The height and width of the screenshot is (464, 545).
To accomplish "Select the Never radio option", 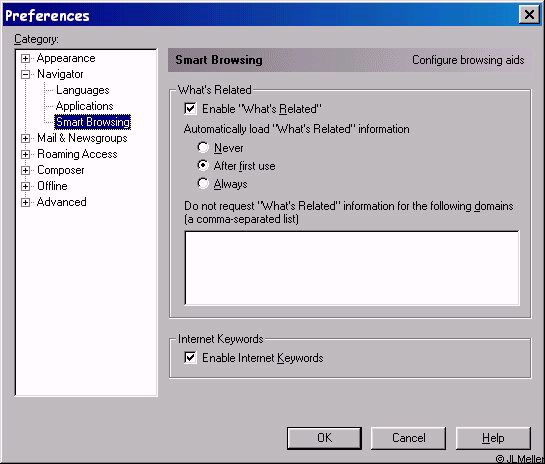I will (x=203, y=147).
